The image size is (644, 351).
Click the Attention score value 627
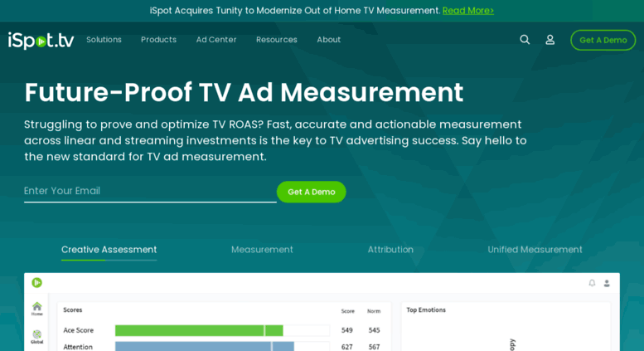coord(347,348)
